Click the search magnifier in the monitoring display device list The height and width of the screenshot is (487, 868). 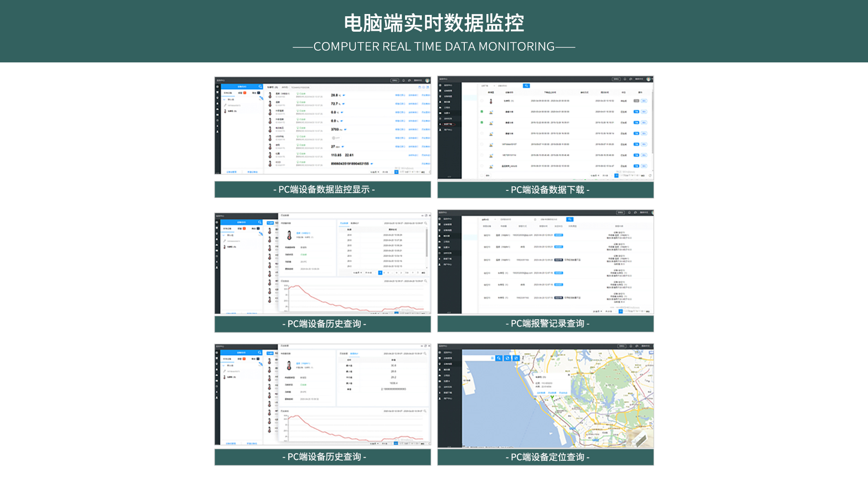(260, 86)
